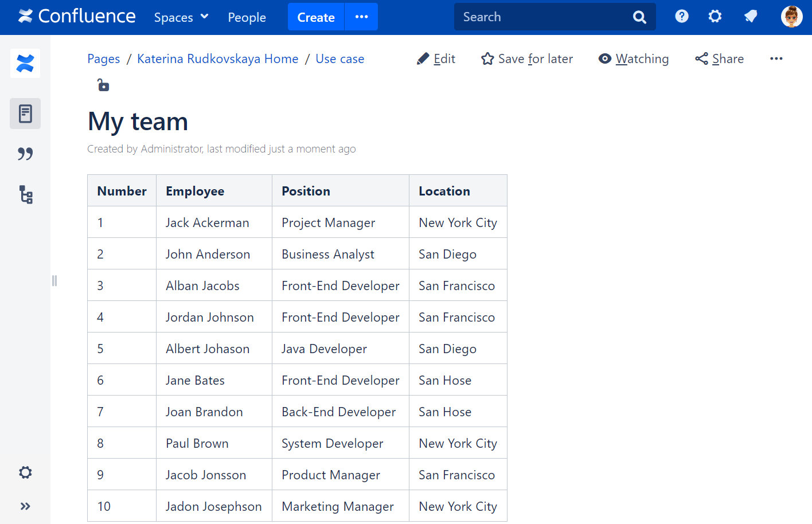Open the help question mark icon
The image size is (812, 524).
pos(681,17)
